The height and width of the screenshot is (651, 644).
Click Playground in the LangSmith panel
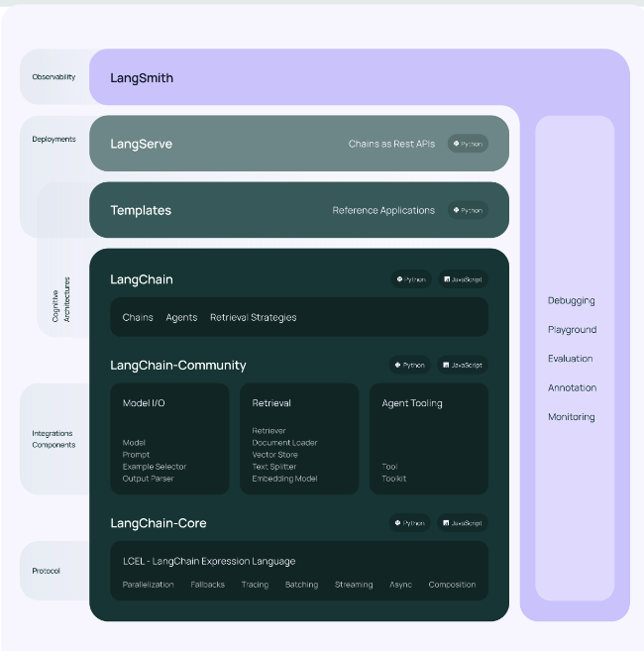(x=572, y=330)
